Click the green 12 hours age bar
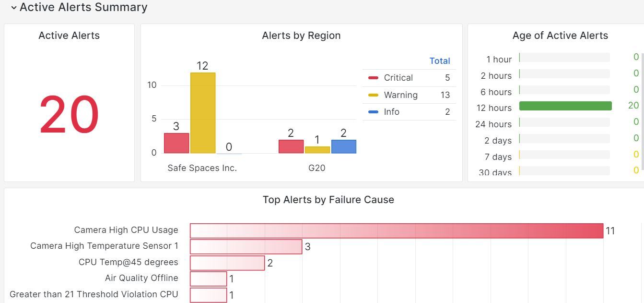 (565, 106)
